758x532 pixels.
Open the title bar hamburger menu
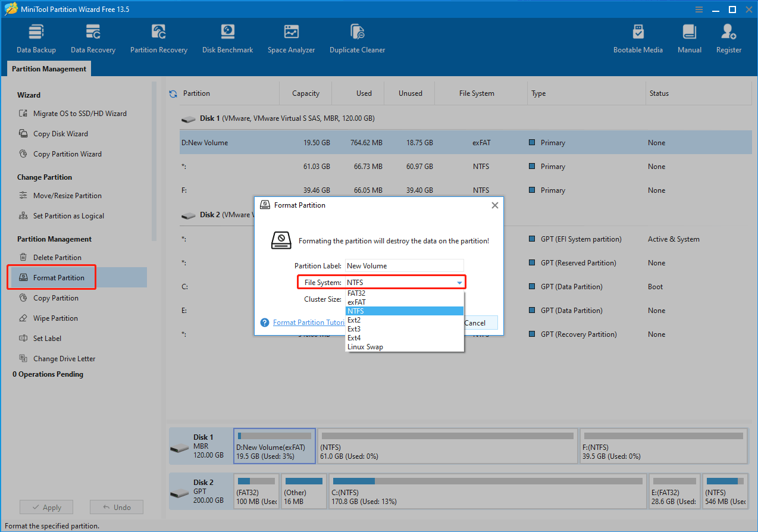pyautogui.click(x=699, y=10)
